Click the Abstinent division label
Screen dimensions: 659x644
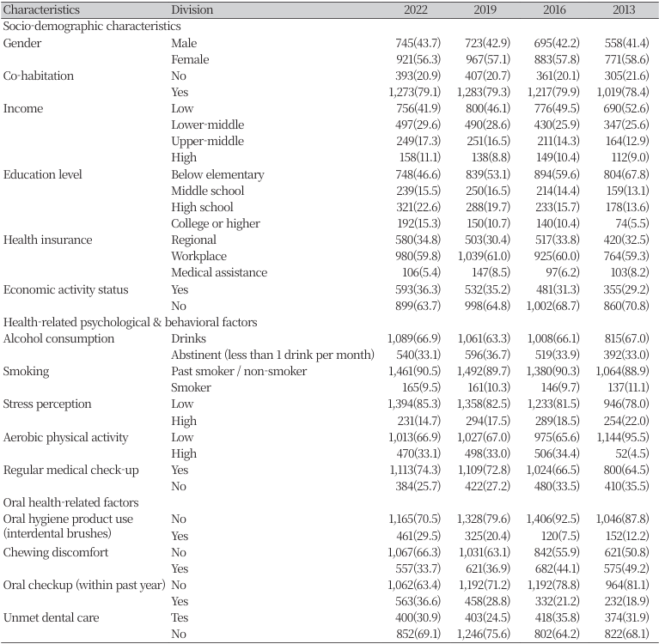[x=272, y=355]
